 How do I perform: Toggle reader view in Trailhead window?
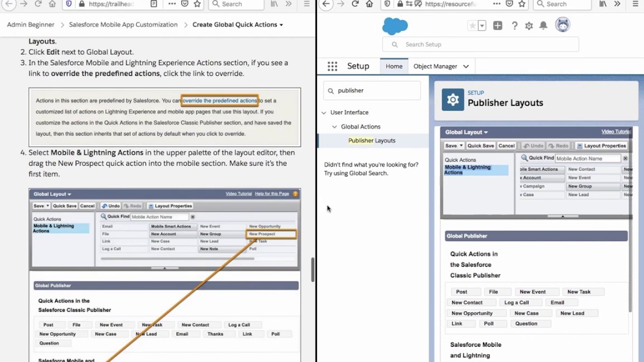(x=153, y=4)
